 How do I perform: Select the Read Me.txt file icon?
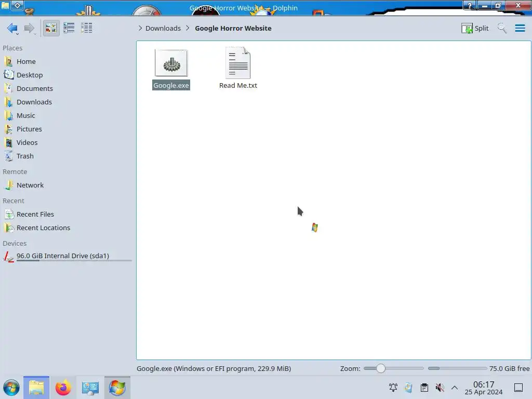238,63
